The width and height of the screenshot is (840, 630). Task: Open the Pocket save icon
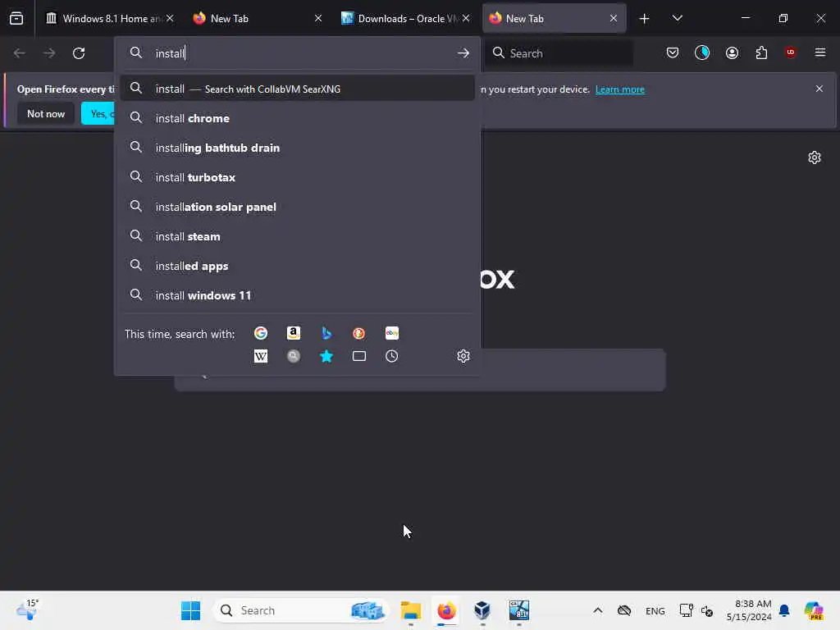(x=673, y=52)
